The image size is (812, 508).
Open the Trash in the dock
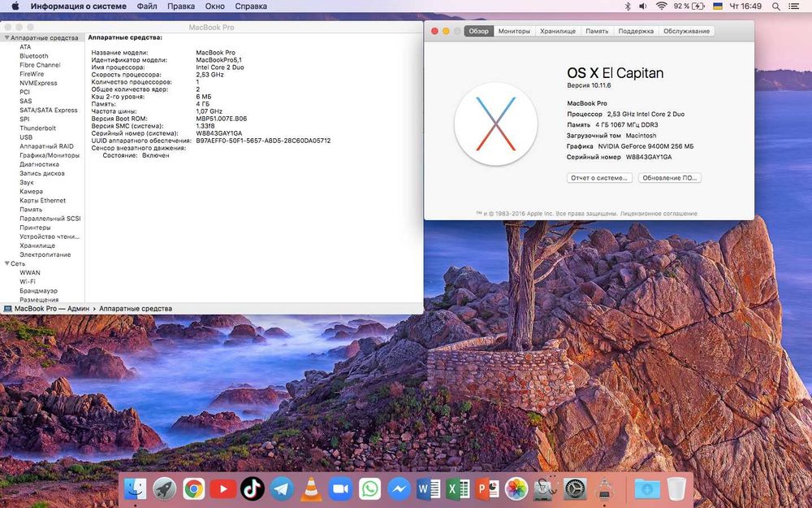(676, 488)
